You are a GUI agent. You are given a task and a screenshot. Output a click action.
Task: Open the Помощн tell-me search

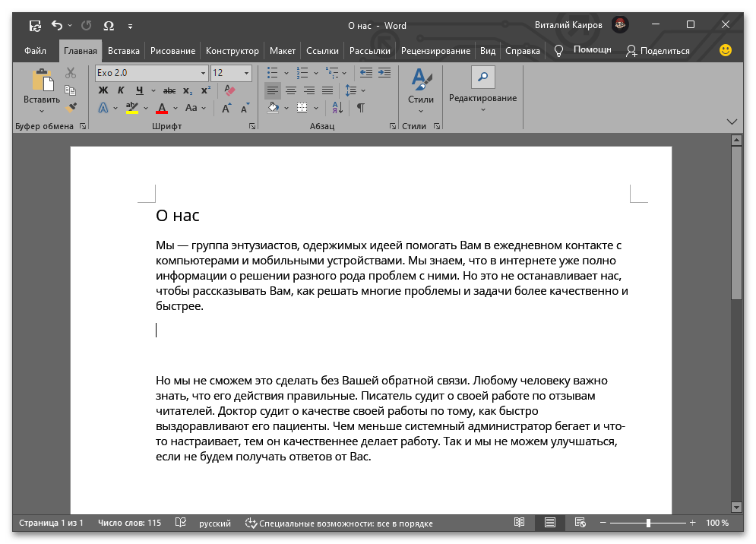[x=583, y=50]
